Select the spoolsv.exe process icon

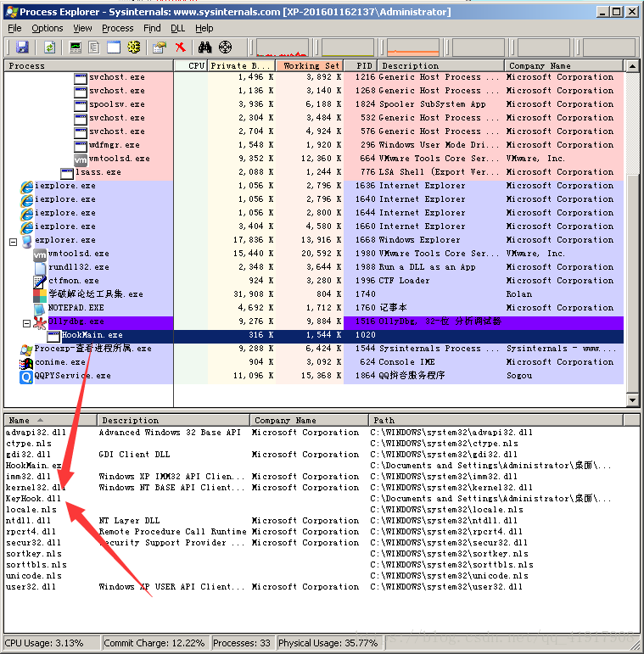(81, 104)
